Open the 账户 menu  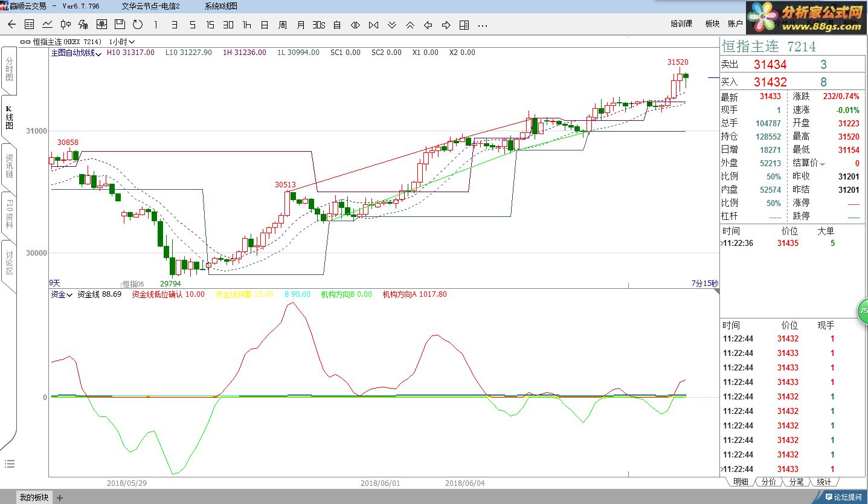point(735,24)
